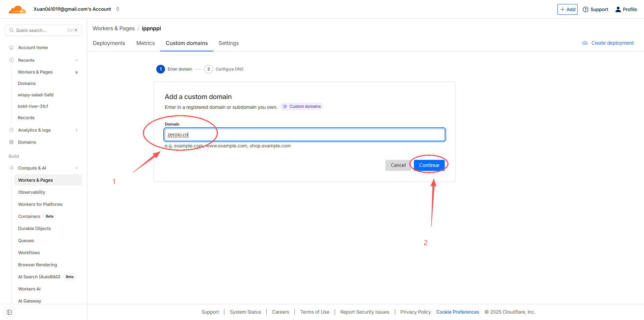Switch to the Deployments tab
The image size is (644, 320).
[109, 43]
